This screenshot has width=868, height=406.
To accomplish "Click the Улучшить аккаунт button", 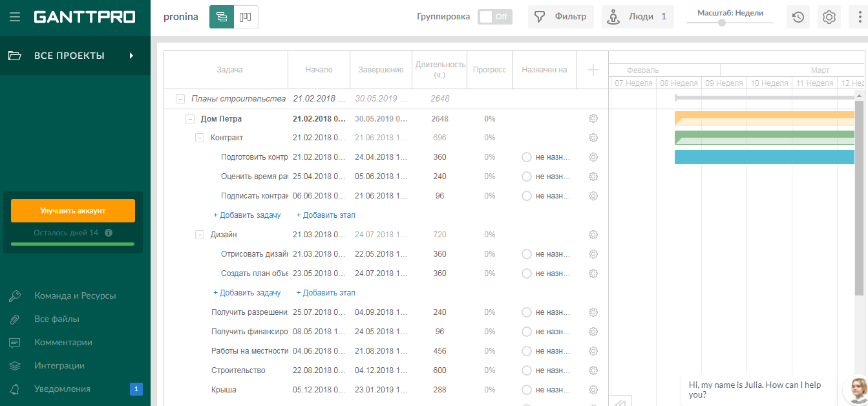I will point(73,211).
